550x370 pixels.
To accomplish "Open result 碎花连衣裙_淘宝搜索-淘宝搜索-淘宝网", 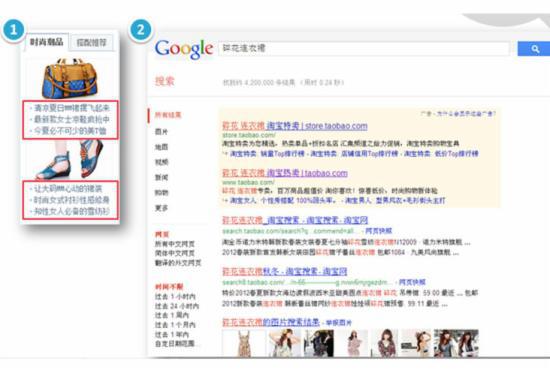I will pos(295,220).
